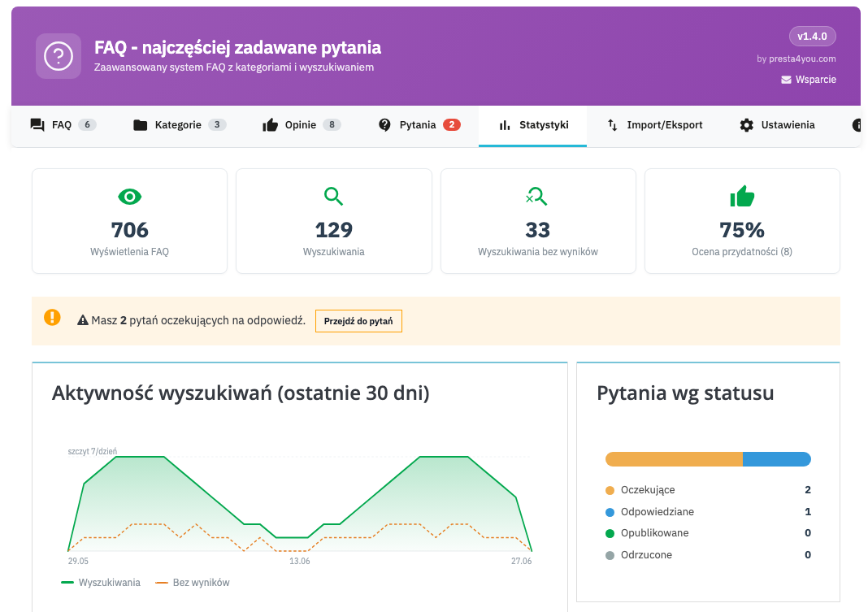This screenshot has width=868, height=612.
Task: Click the Ocena przydatności (8) label
Action: (742, 252)
